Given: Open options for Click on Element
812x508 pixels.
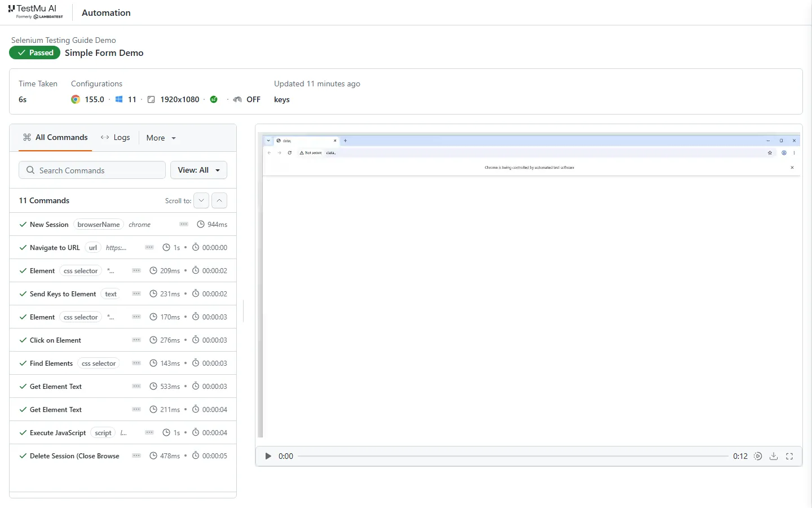Looking at the screenshot, I should tap(136, 340).
